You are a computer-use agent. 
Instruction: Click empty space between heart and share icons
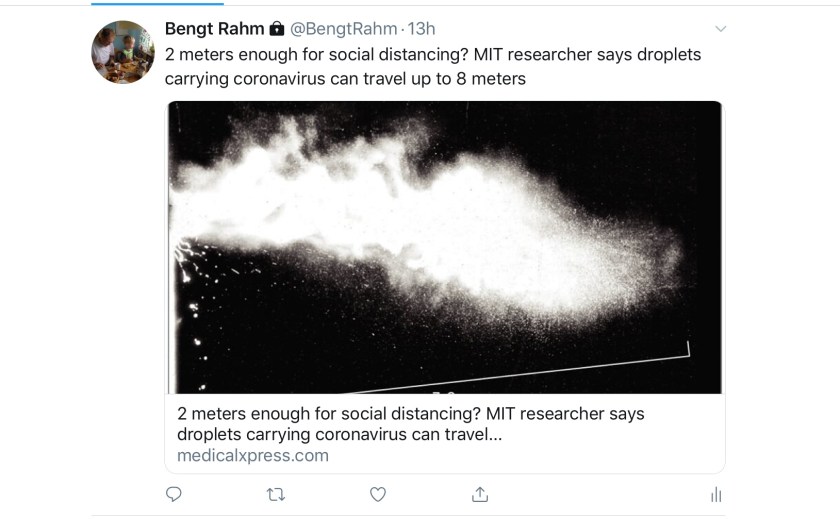click(429, 494)
